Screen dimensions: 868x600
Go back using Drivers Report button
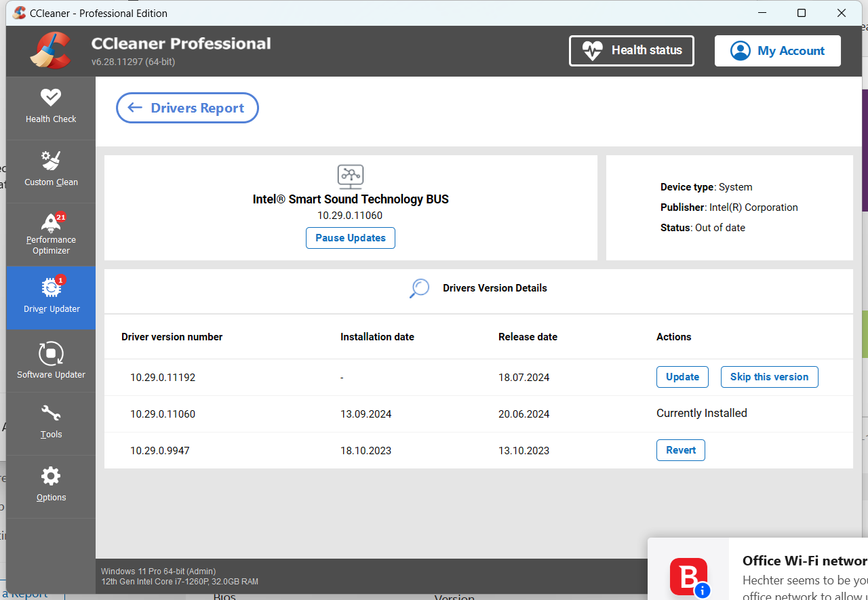(187, 108)
